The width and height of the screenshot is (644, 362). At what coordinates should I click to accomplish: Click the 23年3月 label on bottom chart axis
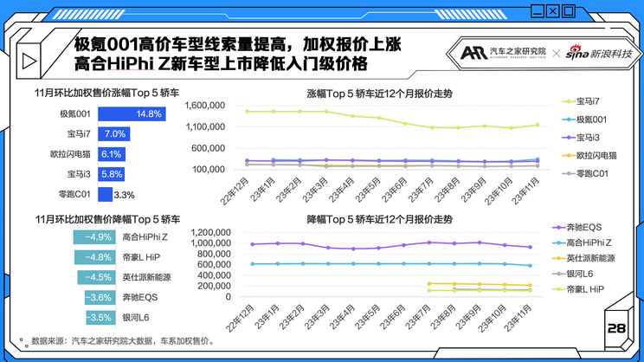pos(316,318)
